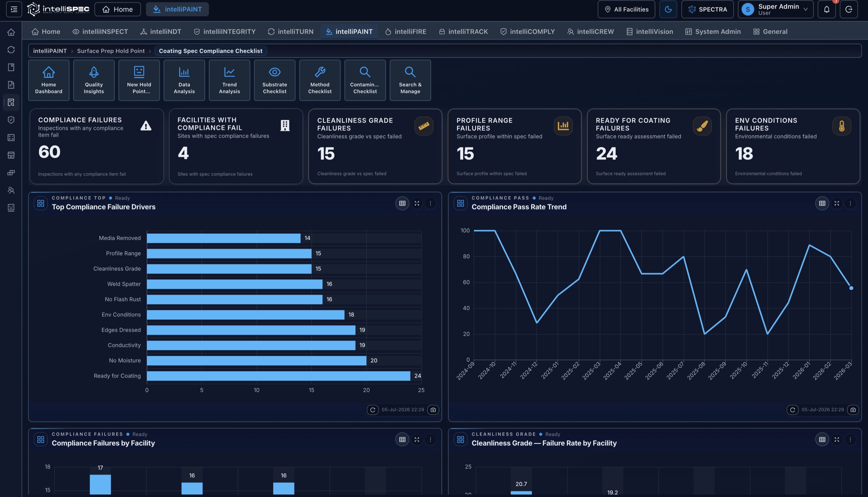Click the sync circle icon in left sidebar
This screenshot has width=868, height=497.
point(11,50)
